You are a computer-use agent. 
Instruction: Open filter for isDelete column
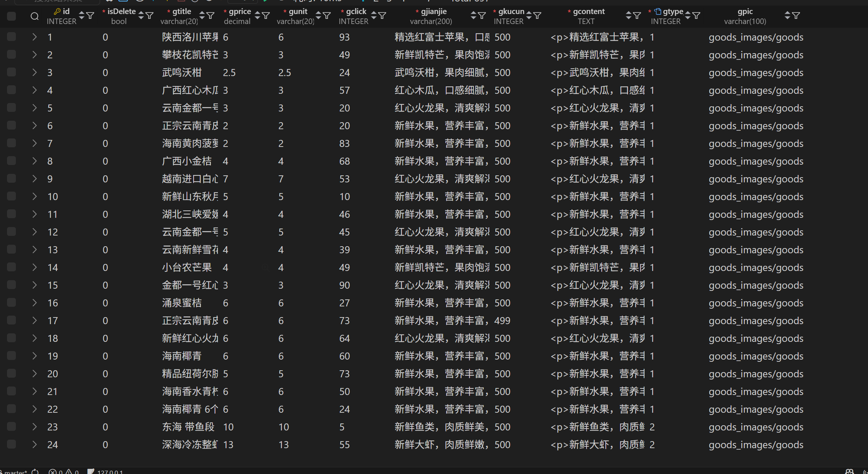(150, 16)
